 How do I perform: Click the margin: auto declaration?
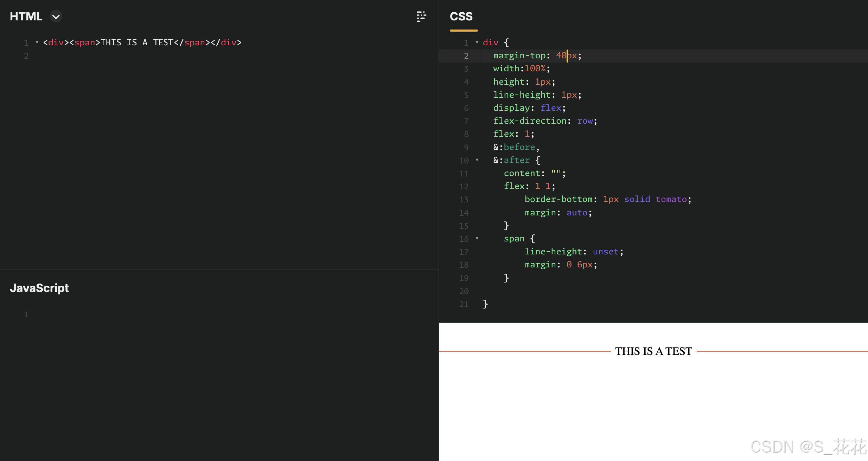click(558, 213)
